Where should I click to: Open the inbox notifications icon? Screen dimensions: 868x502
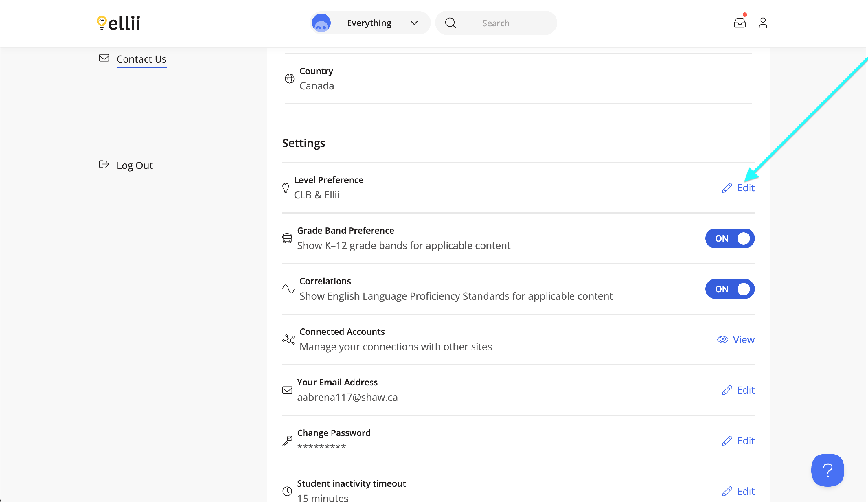click(x=739, y=23)
